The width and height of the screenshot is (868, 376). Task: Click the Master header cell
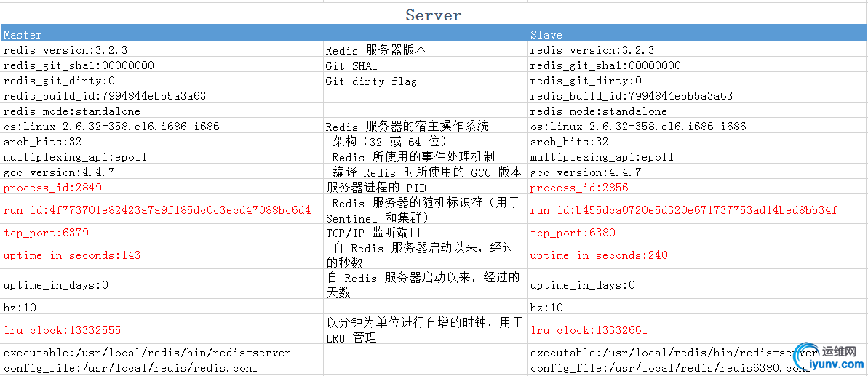point(162,34)
